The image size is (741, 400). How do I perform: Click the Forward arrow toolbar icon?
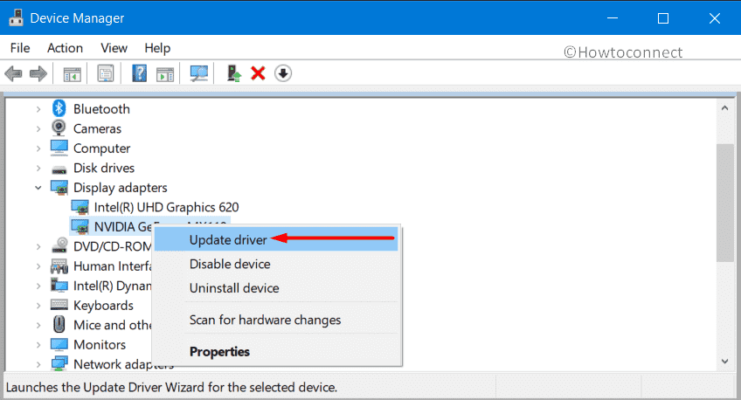pos(38,74)
